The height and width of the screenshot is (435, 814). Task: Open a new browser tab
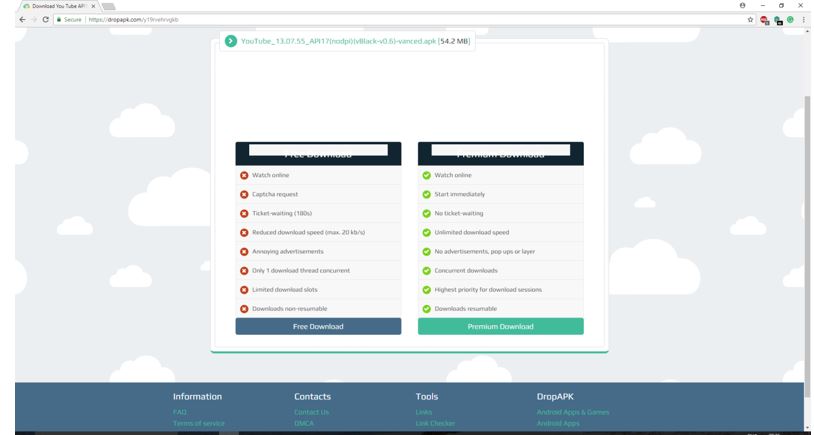[108, 6]
